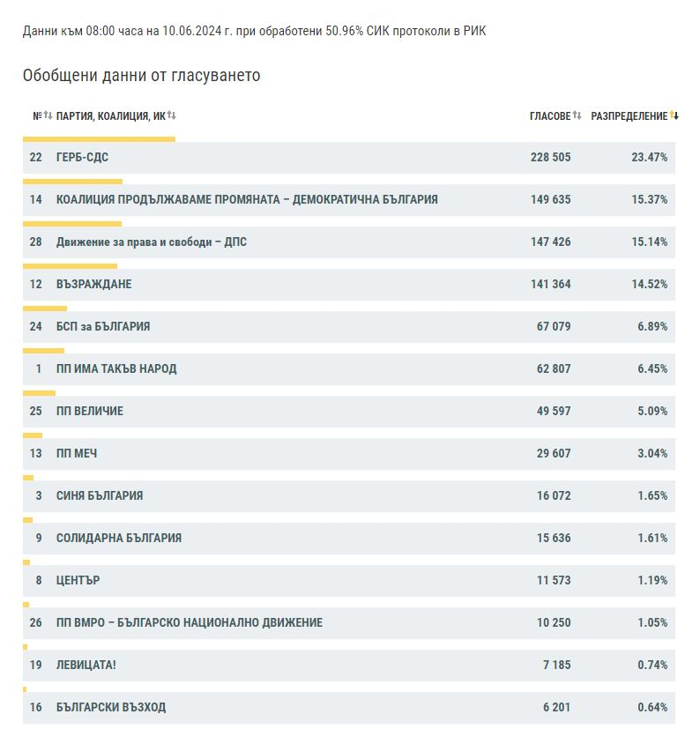Click yellow bar above ВЪЗРАЖДАНЕ row
Image resolution: width=700 pixels, height=729 pixels.
pos(70,266)
